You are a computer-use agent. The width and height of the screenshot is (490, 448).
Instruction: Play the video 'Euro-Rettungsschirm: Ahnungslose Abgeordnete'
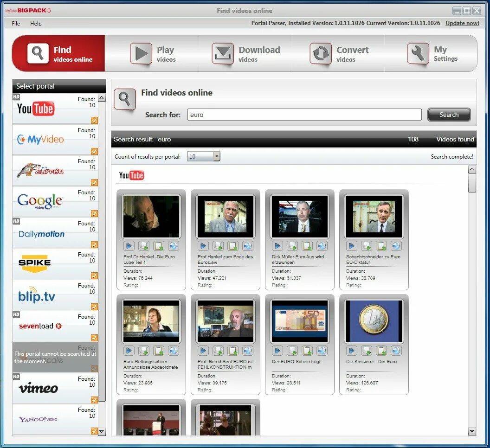tap(129, 351)
